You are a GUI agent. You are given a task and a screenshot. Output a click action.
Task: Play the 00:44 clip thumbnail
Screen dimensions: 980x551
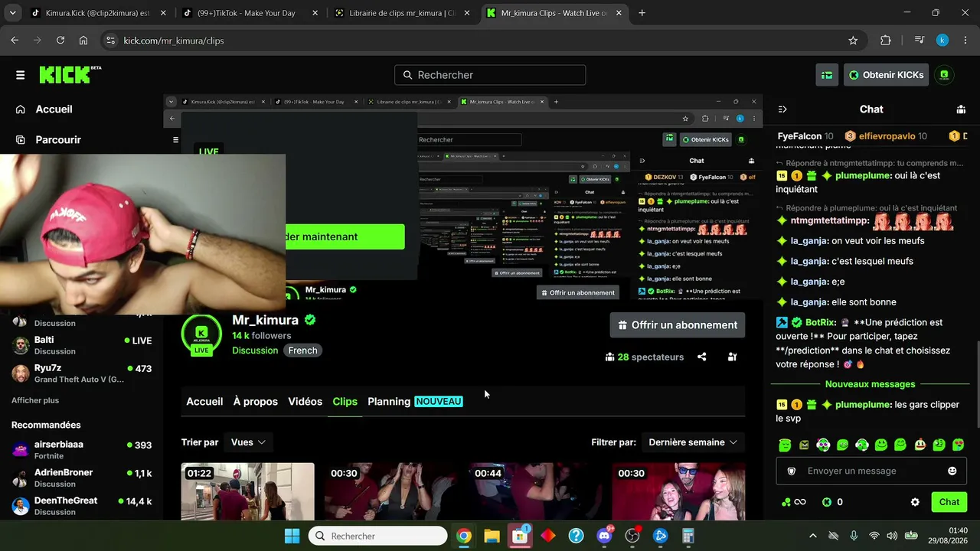(535, 491)
